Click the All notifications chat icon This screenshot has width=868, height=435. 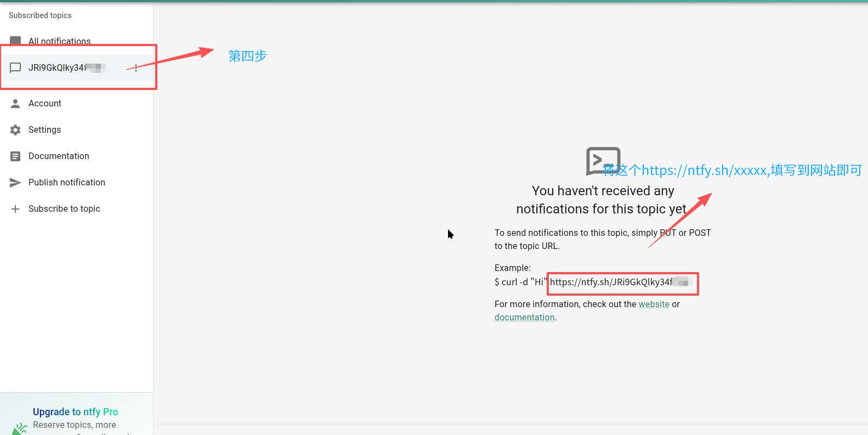click(15, 42)
